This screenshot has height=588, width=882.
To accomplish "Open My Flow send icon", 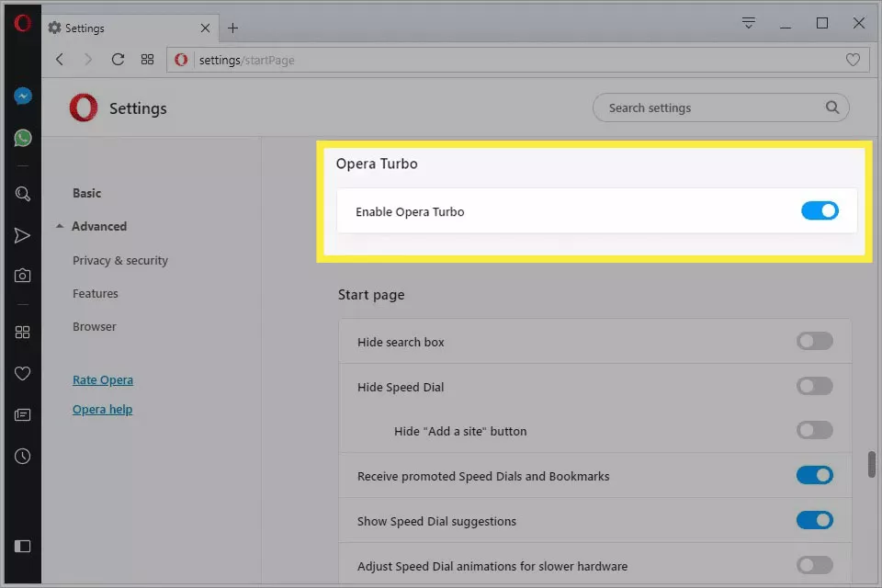I will 23,236.
